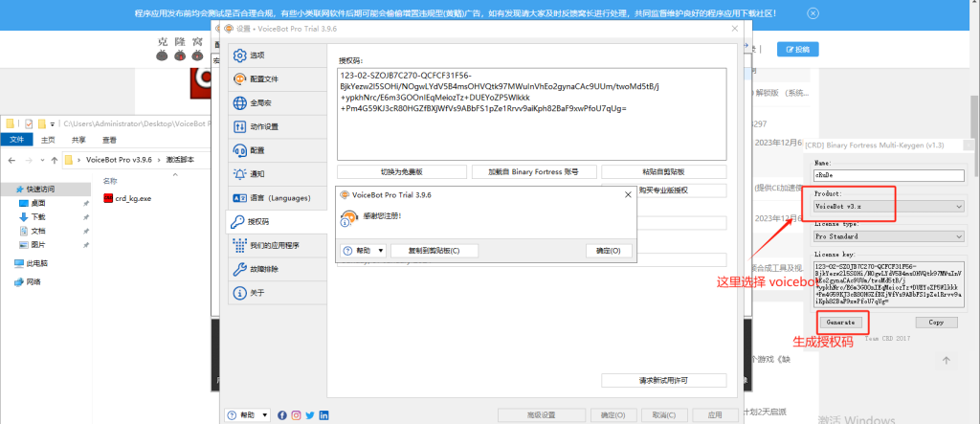
Task: Open the 选项 settings page
Action: [x=277, y=56]
